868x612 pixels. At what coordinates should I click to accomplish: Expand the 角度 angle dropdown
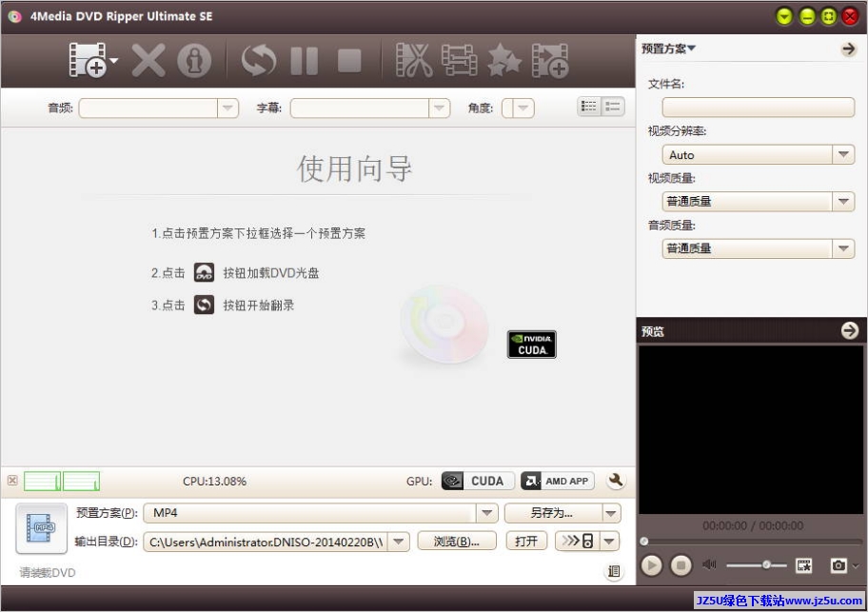[x=523, y=108]
